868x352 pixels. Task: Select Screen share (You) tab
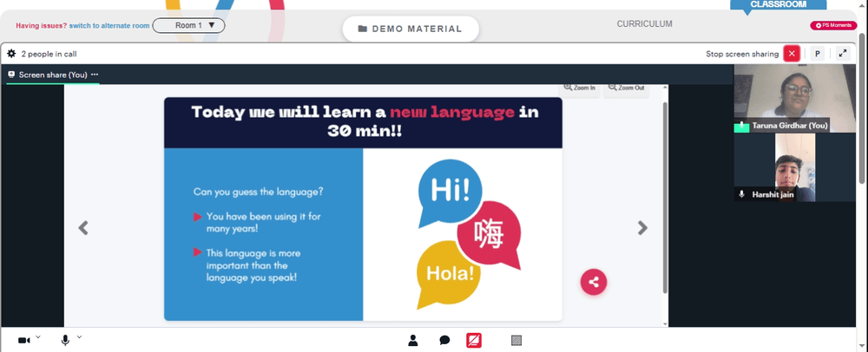click(53, 75)
